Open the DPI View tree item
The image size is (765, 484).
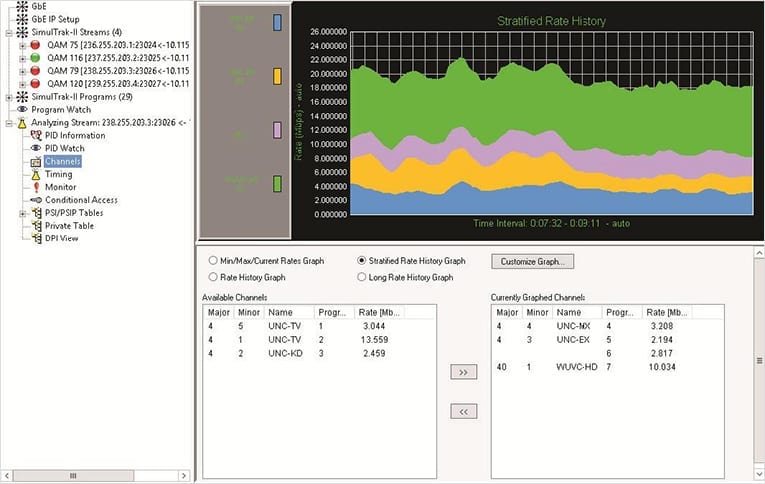(x=61, y=239)
